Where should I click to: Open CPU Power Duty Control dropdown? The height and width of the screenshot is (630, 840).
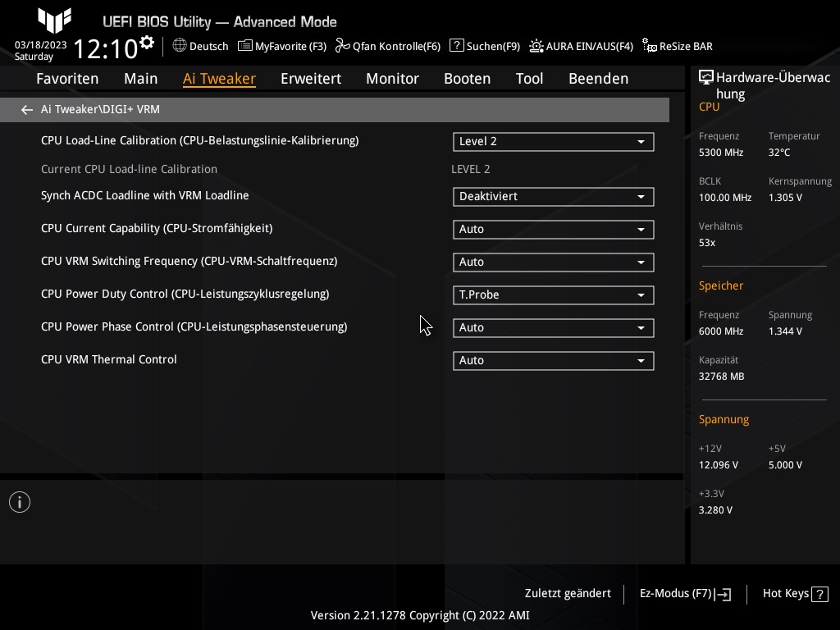(554, 294)
